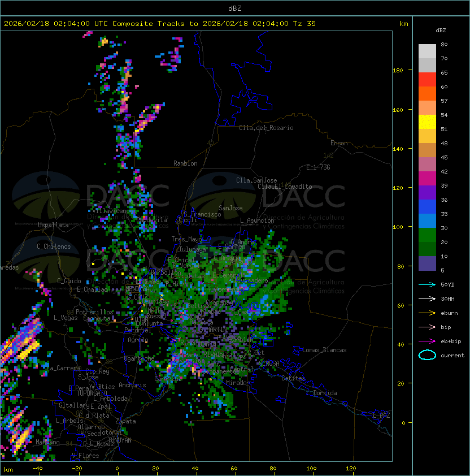Click the 'L_Vegas' map label
The height and width of the screenshot is (476, 470).
click(66, 318)
